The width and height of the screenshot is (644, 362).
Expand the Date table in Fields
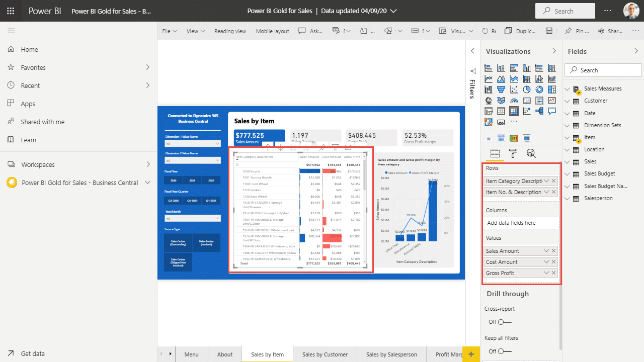click(568, 113)
